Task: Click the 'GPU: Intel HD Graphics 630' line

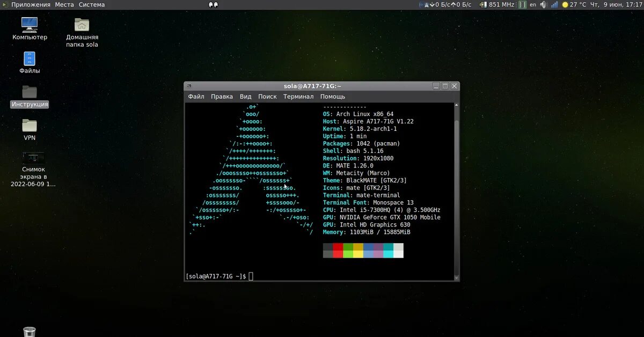Action: pos(367,225)
